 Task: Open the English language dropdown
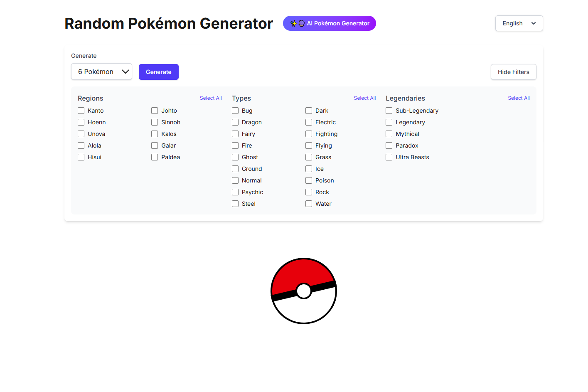519,23
